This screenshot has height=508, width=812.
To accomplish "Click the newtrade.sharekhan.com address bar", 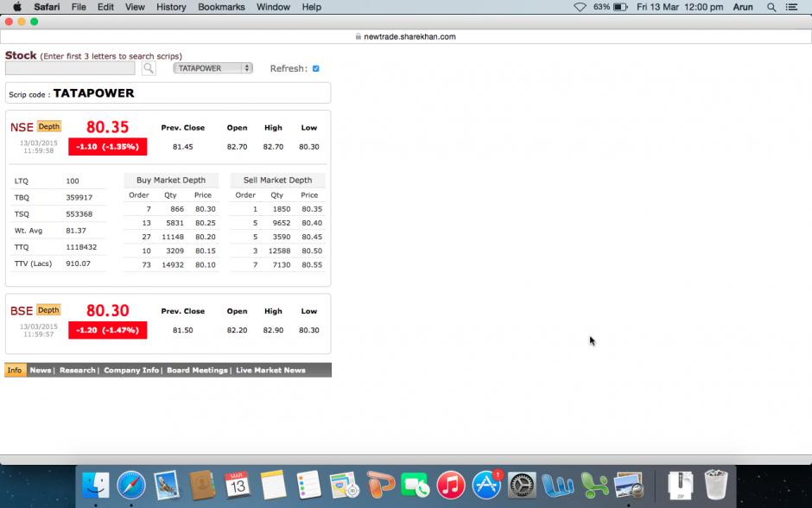I will 406,37.
